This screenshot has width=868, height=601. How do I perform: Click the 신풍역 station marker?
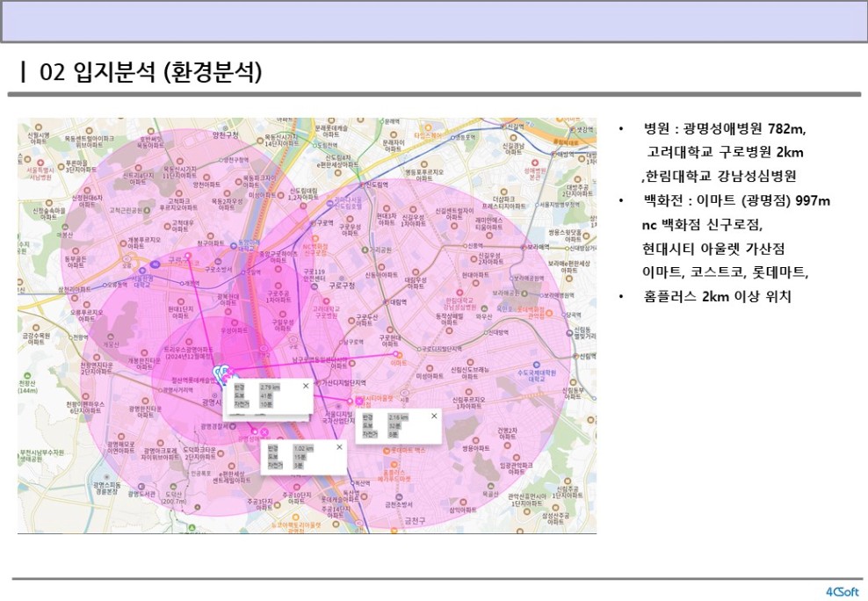[x=467, y=245]
